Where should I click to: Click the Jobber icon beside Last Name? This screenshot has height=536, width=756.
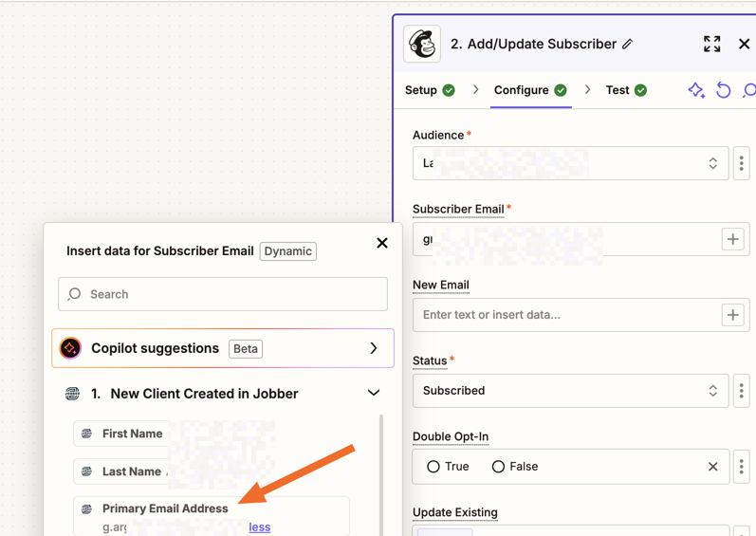(x=86, y=471)
